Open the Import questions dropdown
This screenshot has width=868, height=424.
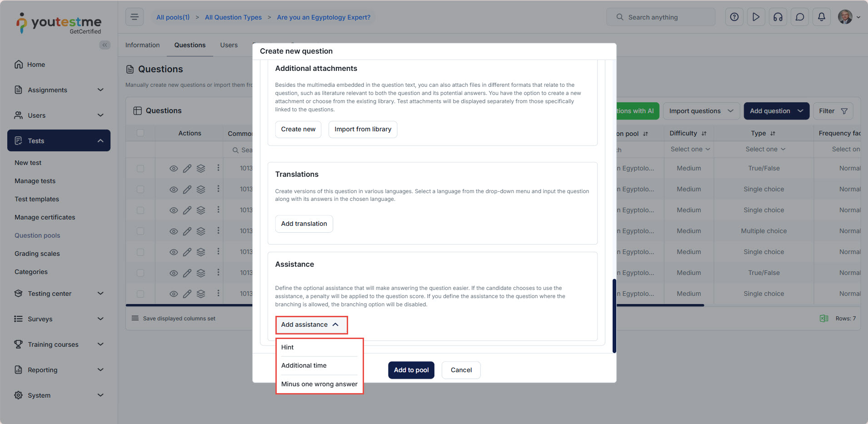point(701,111)
